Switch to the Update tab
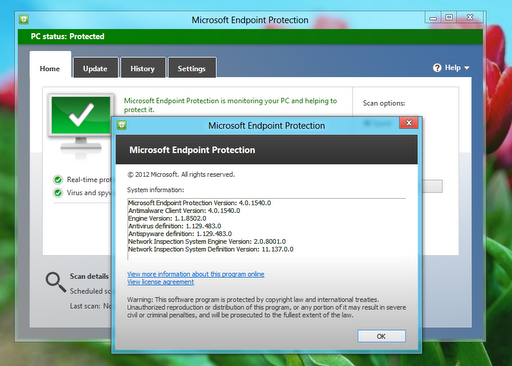This screenshot has height=366, width=512. point(96,68)
